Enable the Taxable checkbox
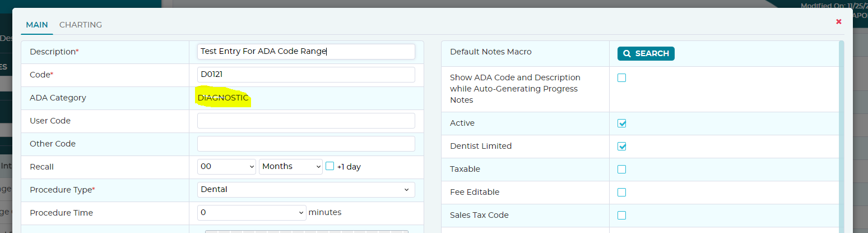This screenshot has width=868, height=233. (622, 170)
